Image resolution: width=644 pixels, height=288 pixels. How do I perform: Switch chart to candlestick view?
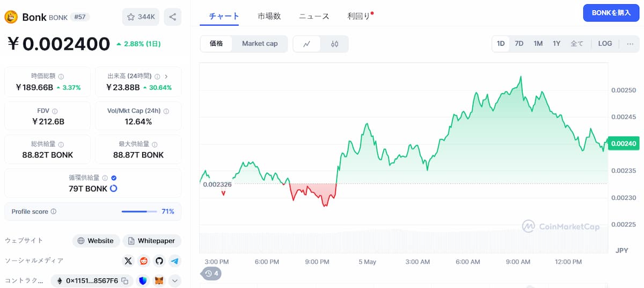pyautogui.click(x=334, y=44)
